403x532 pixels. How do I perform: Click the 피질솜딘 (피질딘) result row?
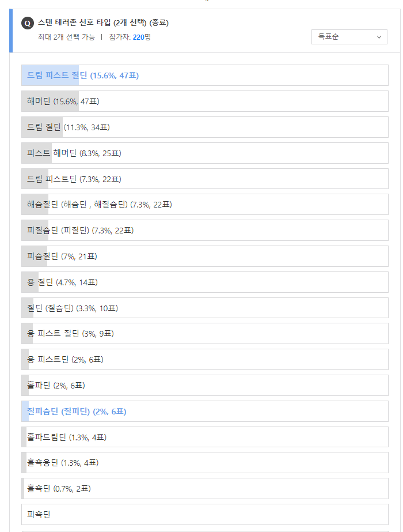click(205, 231)
